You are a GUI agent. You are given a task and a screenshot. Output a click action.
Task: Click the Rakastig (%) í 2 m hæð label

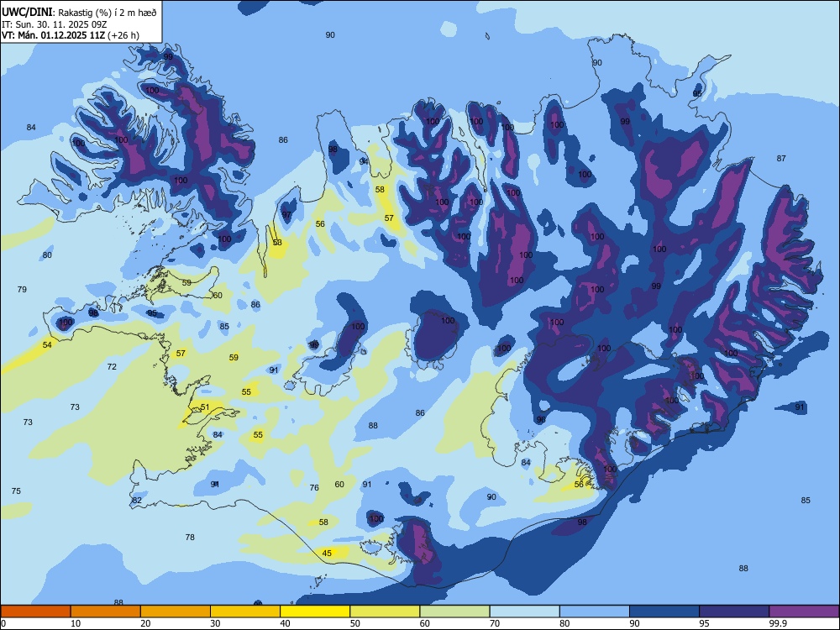point(108,13)
